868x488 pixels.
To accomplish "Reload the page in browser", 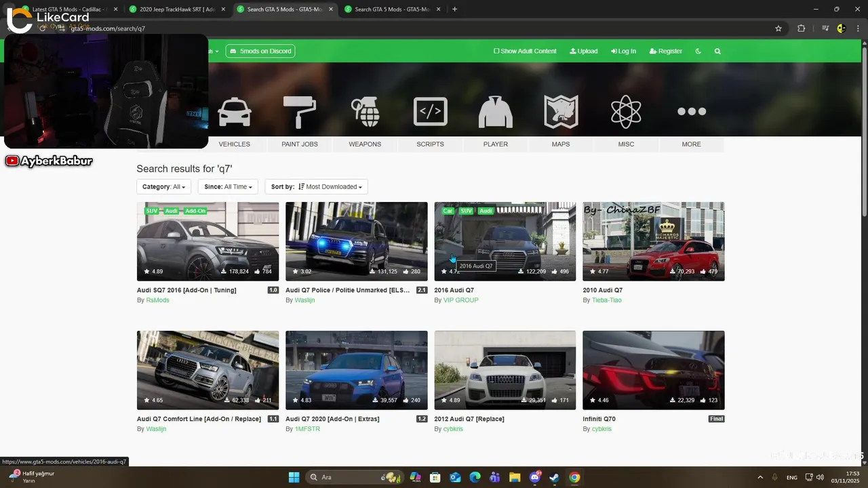I will click(x=43, y=28).
